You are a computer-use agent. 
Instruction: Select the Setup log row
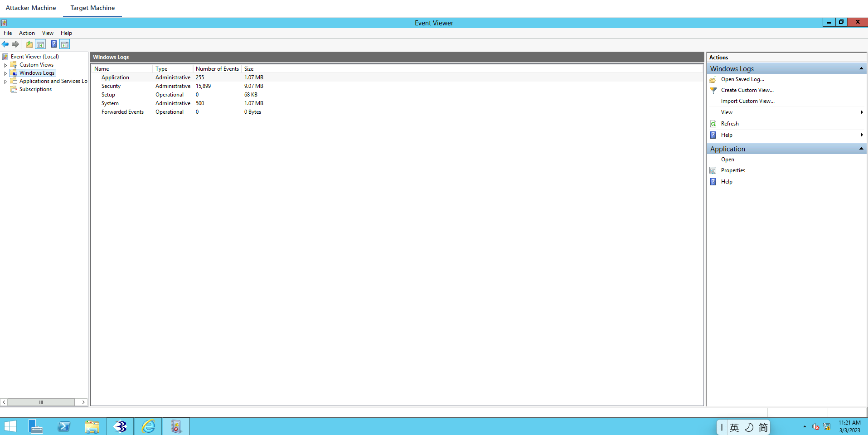pos(397,95)
